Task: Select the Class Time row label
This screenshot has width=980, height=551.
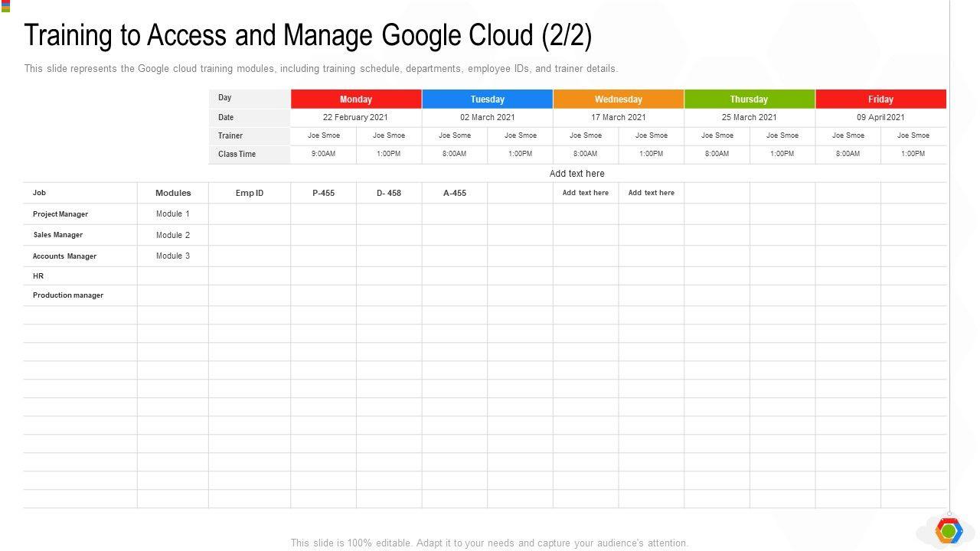Action: click(237, 154)
